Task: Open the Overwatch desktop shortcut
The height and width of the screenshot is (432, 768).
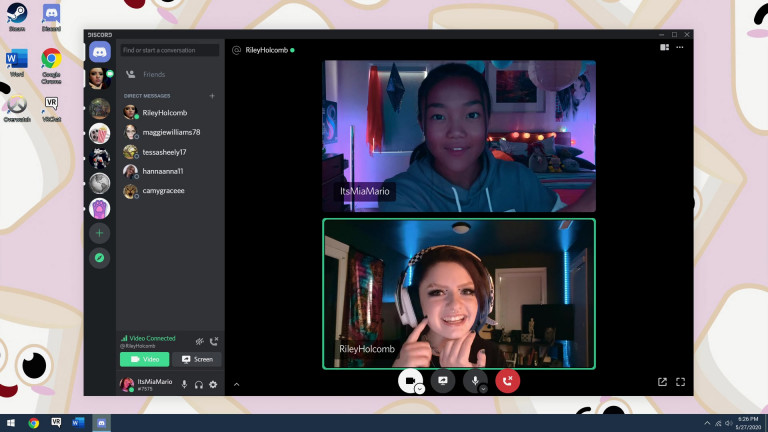Action: [x=17, y=109]
